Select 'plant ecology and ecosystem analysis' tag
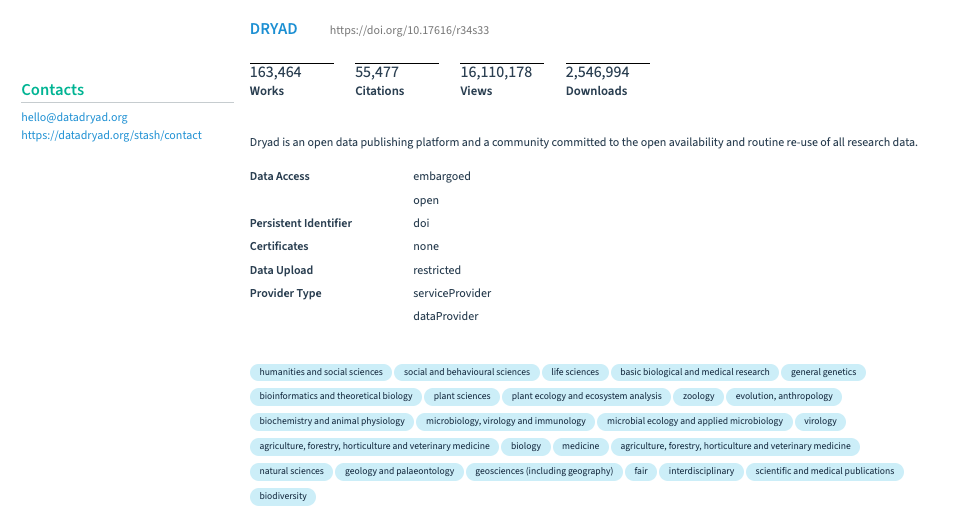 click(587, 396)
